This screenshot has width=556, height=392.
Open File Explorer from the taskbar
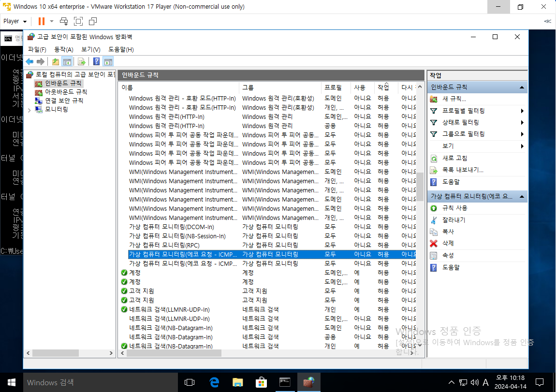click(237, 382)
